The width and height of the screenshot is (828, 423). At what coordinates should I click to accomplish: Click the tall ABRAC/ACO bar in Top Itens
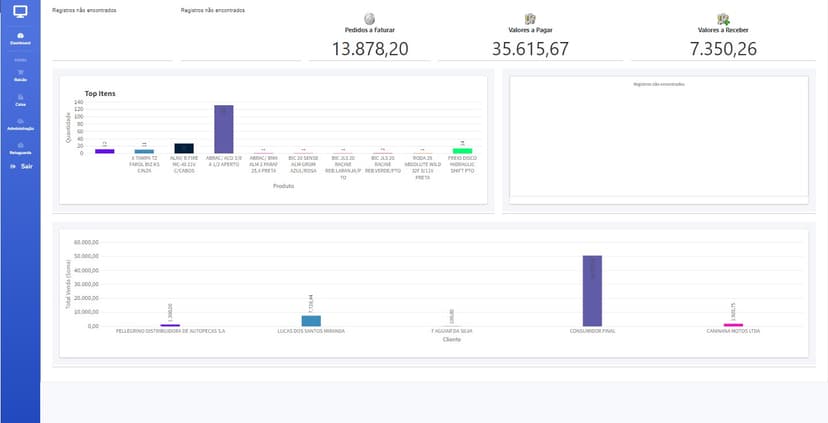pyautogui.click(x=223, y=129)
